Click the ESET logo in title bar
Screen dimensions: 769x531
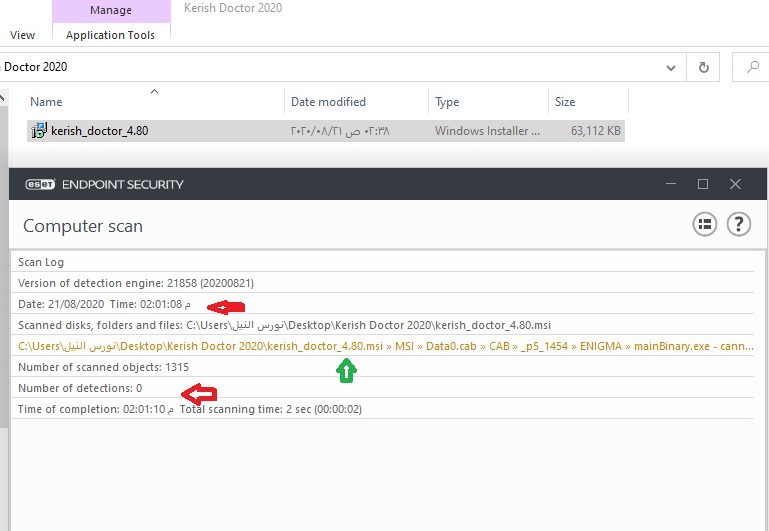coord(37,184)
